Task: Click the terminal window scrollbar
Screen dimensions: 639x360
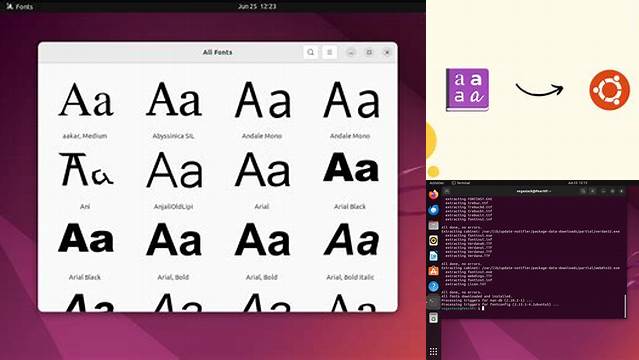Action: 625,306
